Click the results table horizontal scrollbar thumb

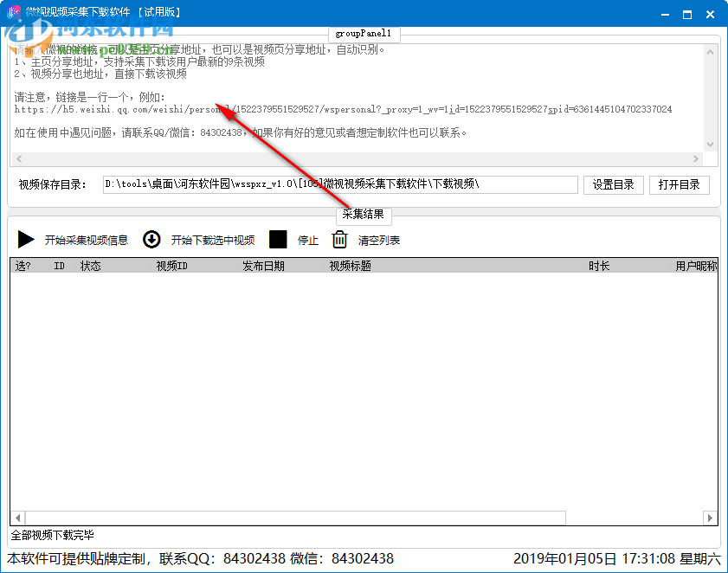[295, 518]
